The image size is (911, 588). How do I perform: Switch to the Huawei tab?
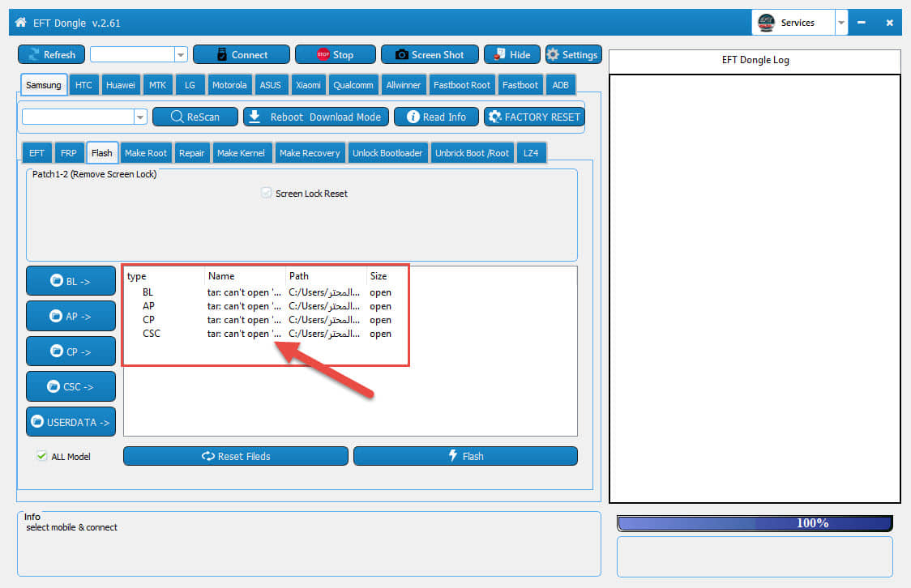120,85
